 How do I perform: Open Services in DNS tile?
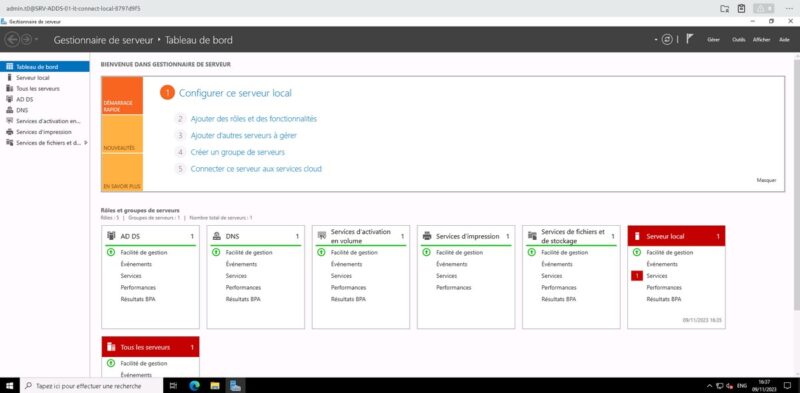(236, 276)
